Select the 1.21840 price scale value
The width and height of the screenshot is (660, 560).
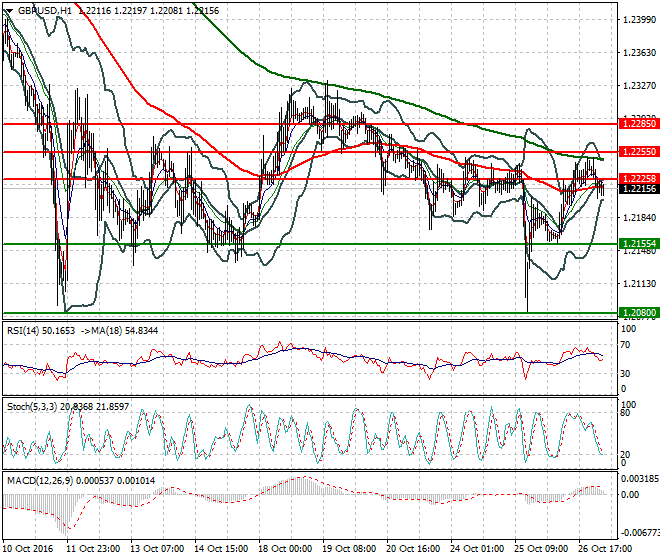pos(639,218)
